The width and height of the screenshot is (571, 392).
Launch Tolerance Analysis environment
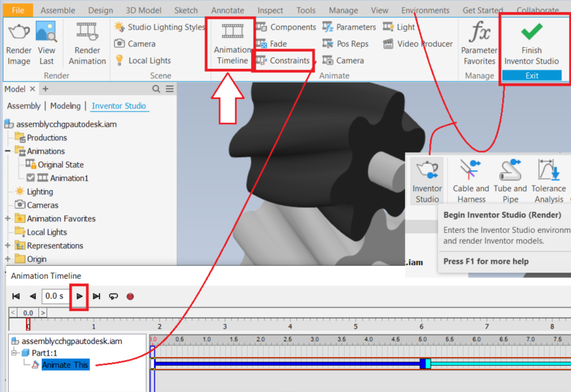click(x=549, y=181)
